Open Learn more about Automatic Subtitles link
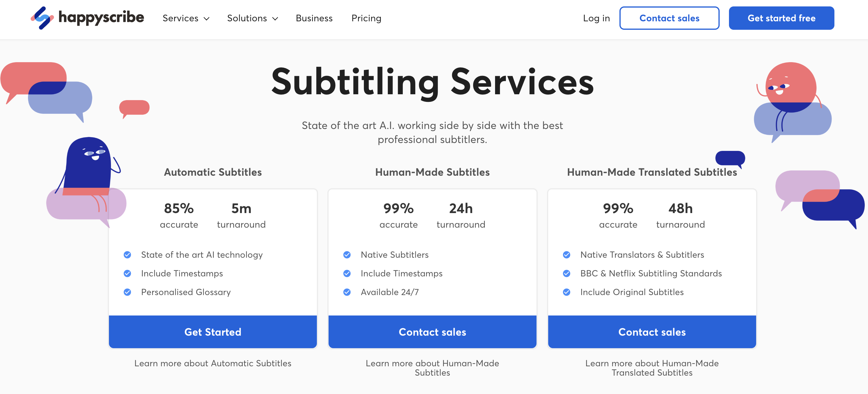The height and width of the screenshot is (394, 868). pyautogui.click(x=213, y=363)
